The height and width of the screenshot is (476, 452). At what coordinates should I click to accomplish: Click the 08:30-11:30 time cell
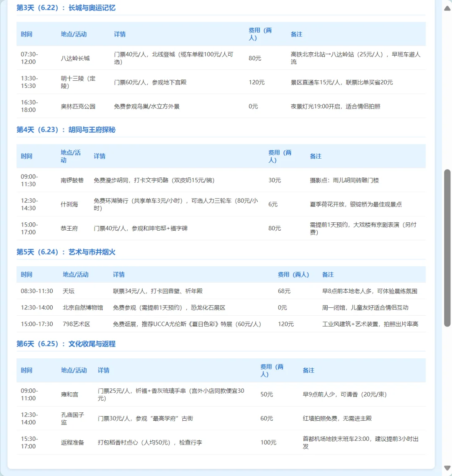[x=37, y=291]
